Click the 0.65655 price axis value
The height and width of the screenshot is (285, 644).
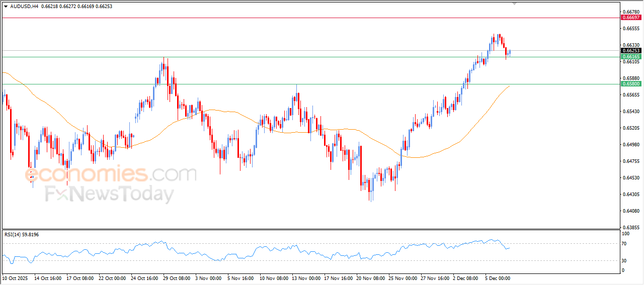coord(631,94)
